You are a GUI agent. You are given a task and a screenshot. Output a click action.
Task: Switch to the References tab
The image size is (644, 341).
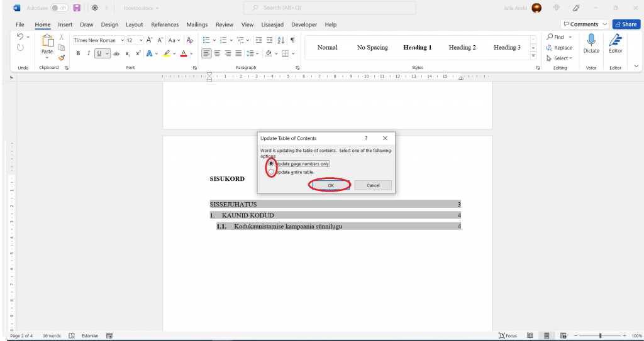coord(165,24)
